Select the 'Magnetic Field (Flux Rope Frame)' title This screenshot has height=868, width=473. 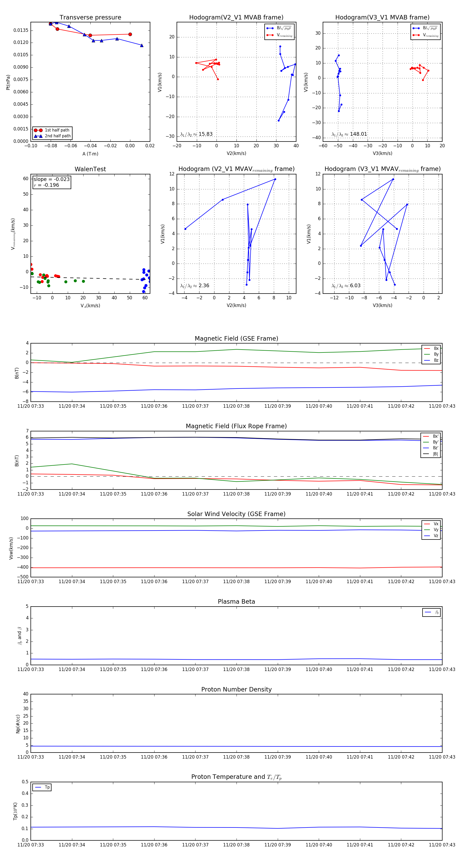pyautogui.click(x=236, y=426)
